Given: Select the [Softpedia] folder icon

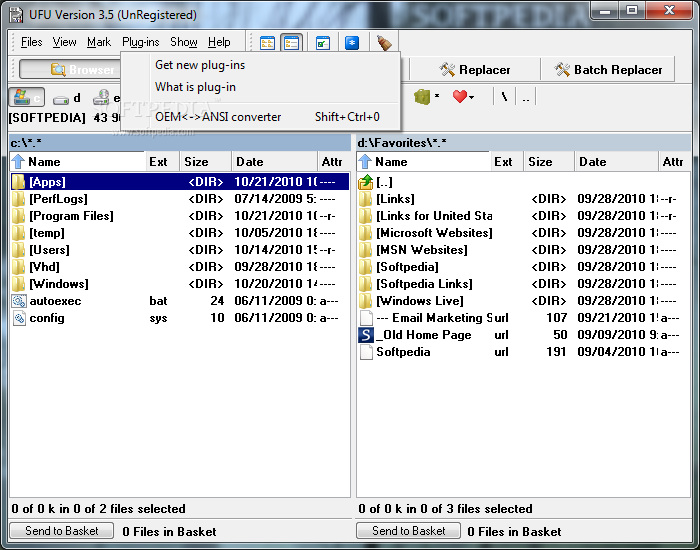Looking at the screenshot, I should coord(365,267).
